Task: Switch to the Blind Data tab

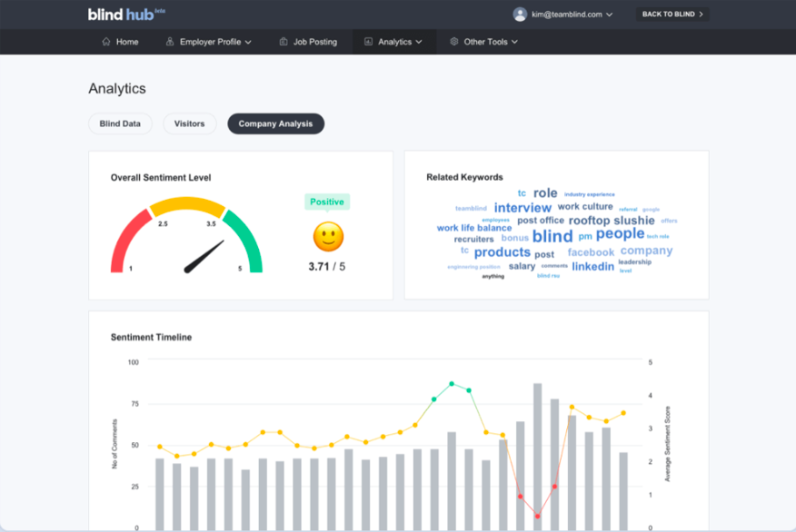Action: pyautogui.click(x=120, y=123)
